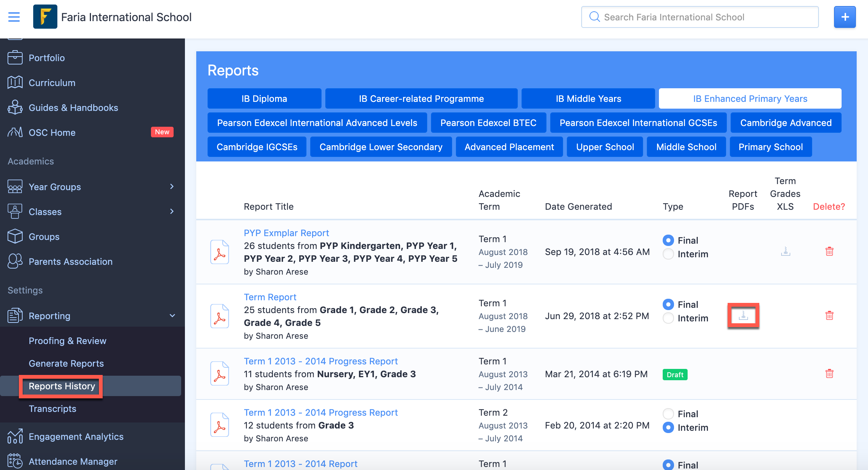Open PDF icon for Term Report row
868x470 pixels.
220,316
